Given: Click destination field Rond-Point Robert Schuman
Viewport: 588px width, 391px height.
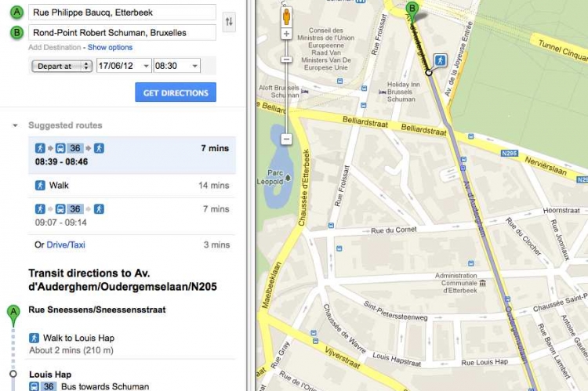Looking at the screenshot, I should [122, 33].
